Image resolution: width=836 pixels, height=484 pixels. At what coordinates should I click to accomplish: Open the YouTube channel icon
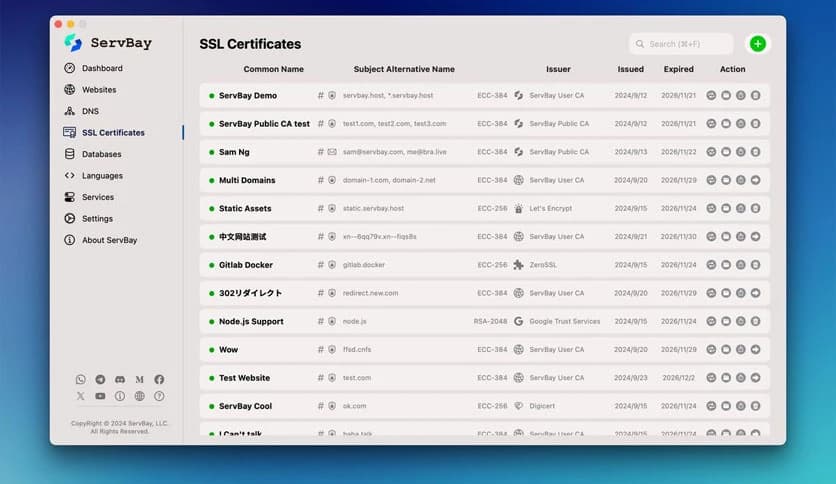(100, 397)
